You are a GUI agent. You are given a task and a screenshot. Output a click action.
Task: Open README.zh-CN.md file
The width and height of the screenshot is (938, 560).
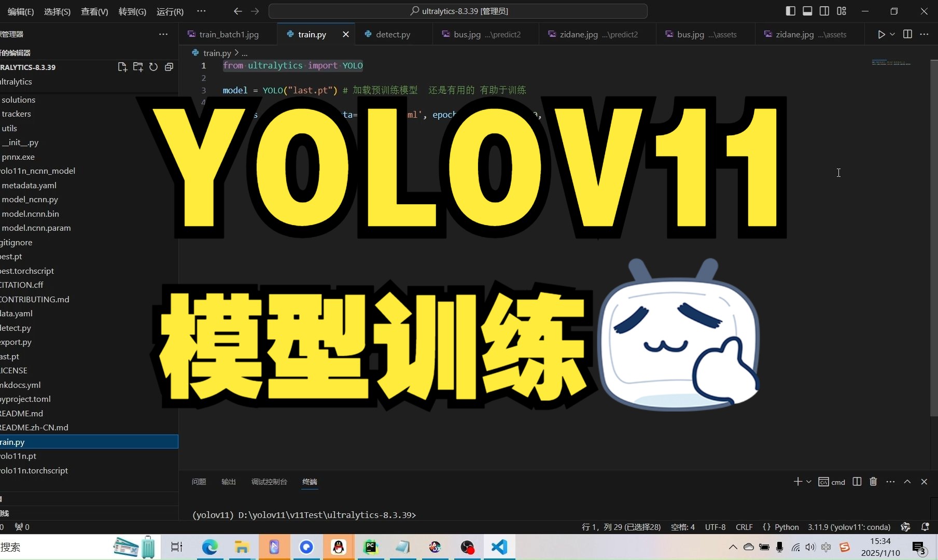pos(89,427)
